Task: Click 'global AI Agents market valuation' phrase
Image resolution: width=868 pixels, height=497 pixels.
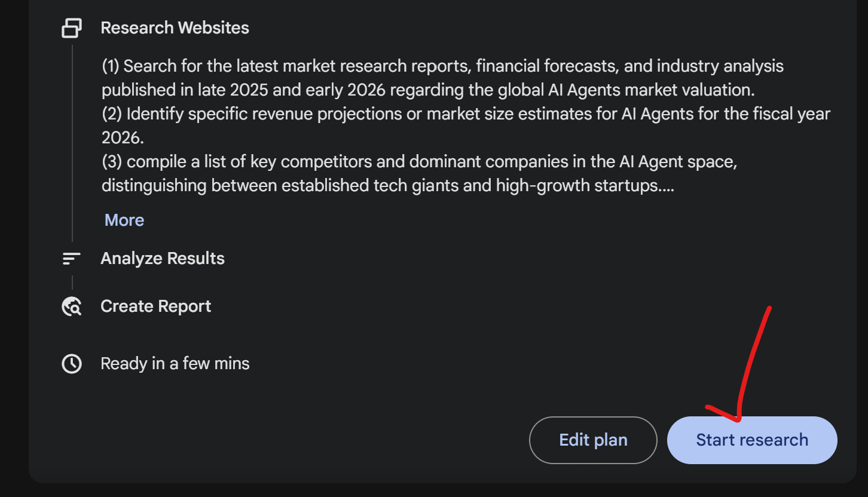Action: [x=617, y=90]
